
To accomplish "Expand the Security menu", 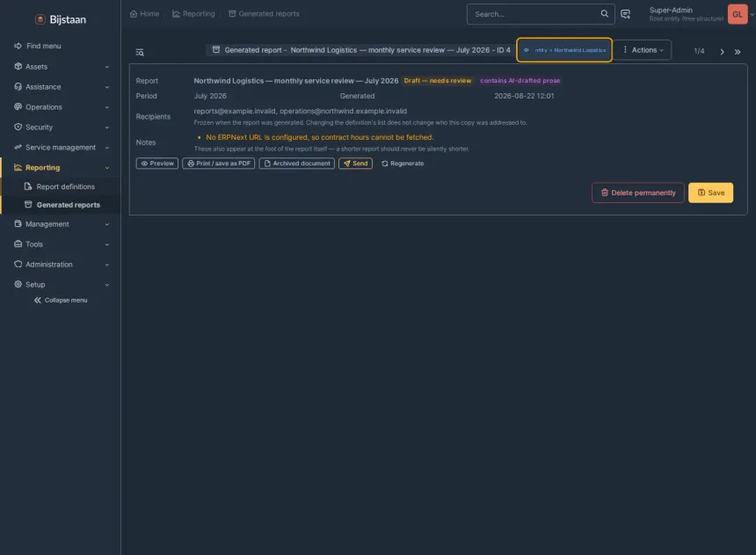I will 61,128.
